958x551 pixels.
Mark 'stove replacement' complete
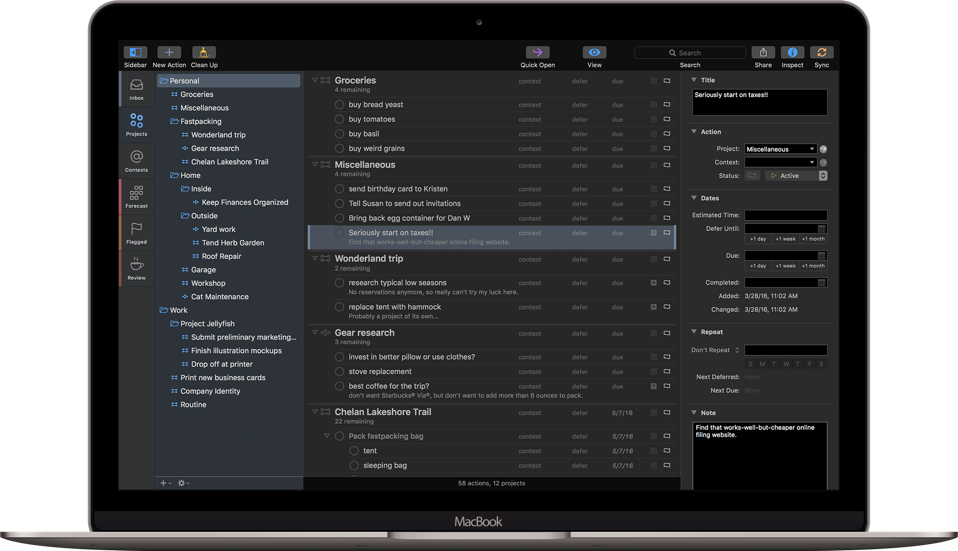pyautogui.click(x=339, y=371)
